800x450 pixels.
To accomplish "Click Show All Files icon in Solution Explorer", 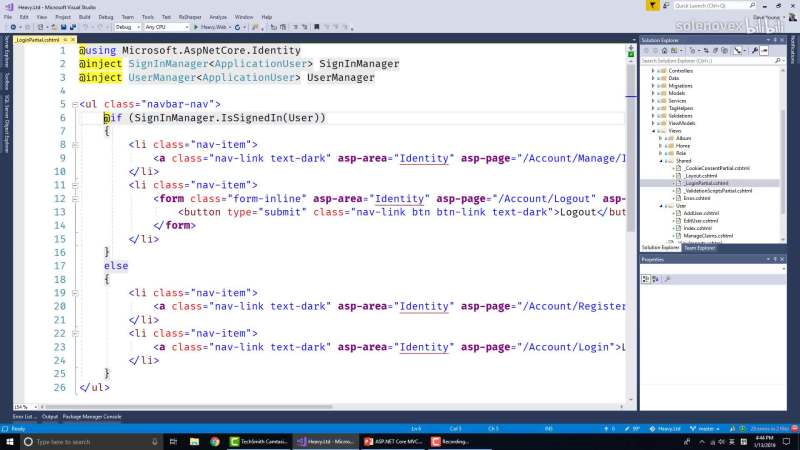I will (724, 51).
